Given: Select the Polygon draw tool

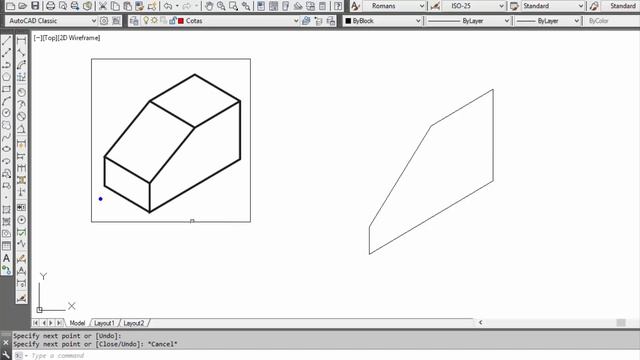Looking at the screenshot, I should pyautogui.click(x=7, y=77).
